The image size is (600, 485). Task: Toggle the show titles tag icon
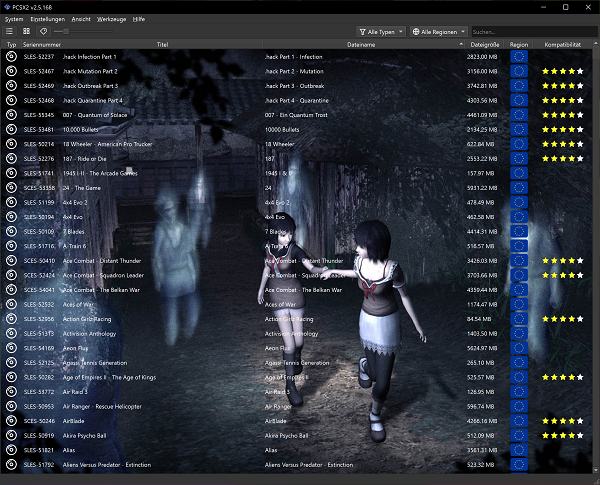coord(43,31)
